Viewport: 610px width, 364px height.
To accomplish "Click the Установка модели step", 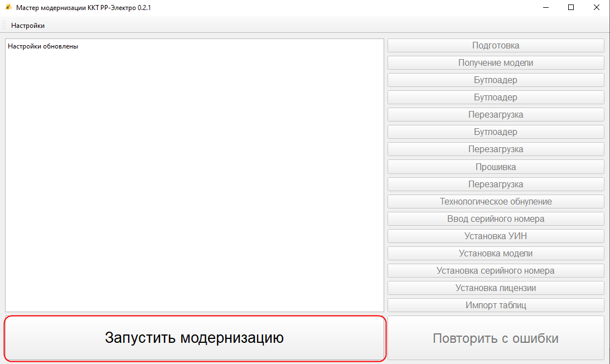I will [496, 253].
